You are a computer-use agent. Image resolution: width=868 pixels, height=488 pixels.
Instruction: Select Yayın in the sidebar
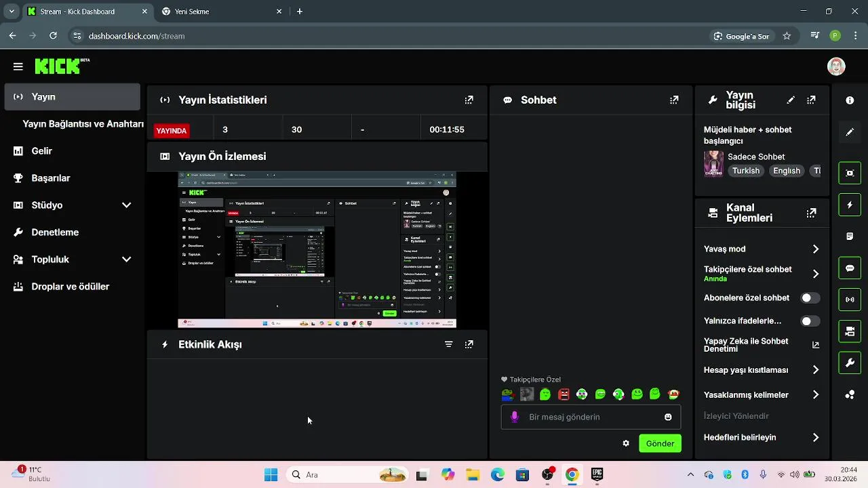click(72, 97)
